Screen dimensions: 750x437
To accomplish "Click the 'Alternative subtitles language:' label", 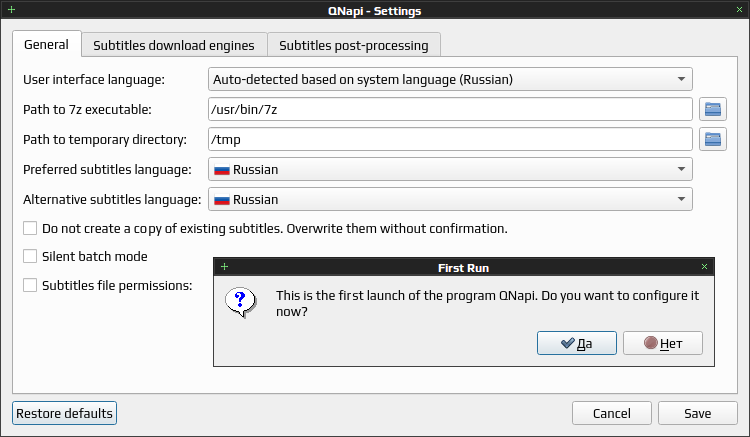I will tap(112, 199).
